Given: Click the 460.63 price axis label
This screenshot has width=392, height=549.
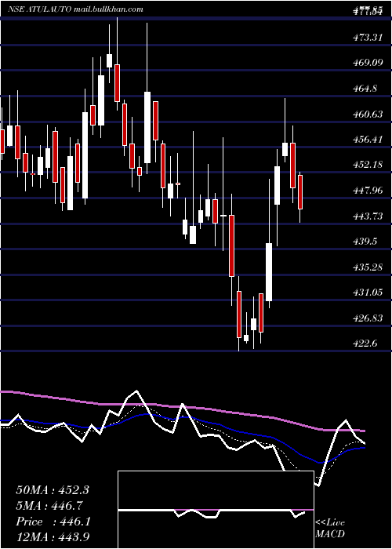Looking at the screenshot, I should pyautogui.click(x=368, y=114).
